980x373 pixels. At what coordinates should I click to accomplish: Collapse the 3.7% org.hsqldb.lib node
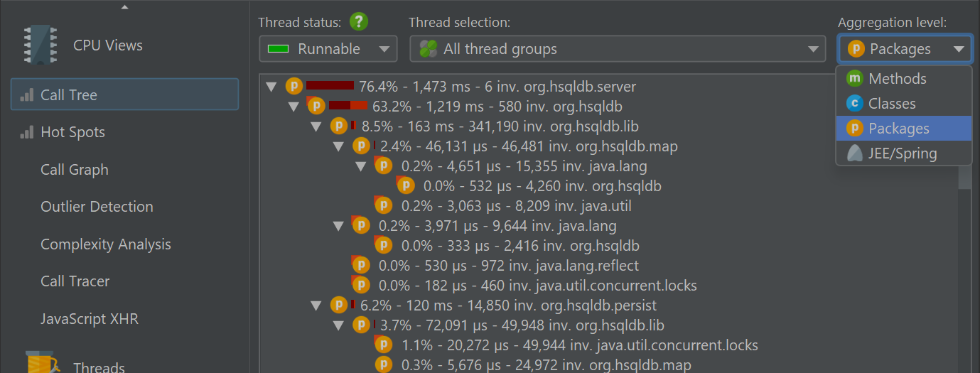[x=339, y=326]
